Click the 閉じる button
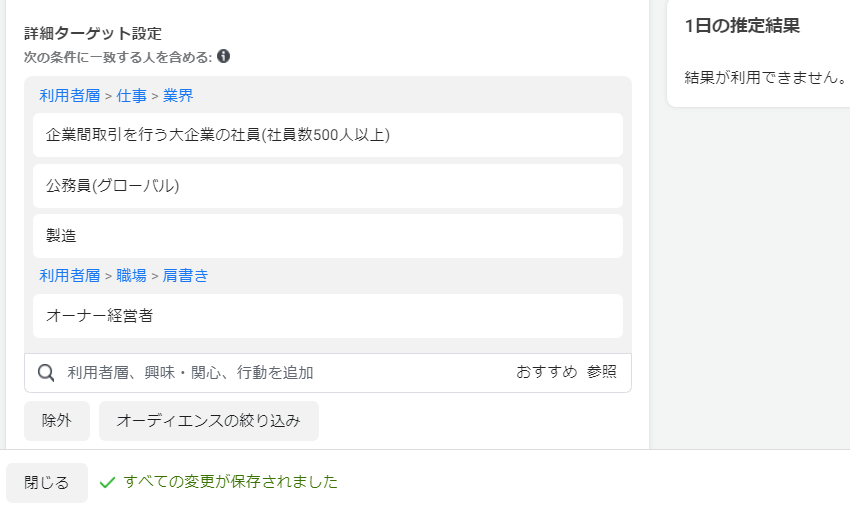The width and height of the screenshot is (850, 516). tap(47, 483)
